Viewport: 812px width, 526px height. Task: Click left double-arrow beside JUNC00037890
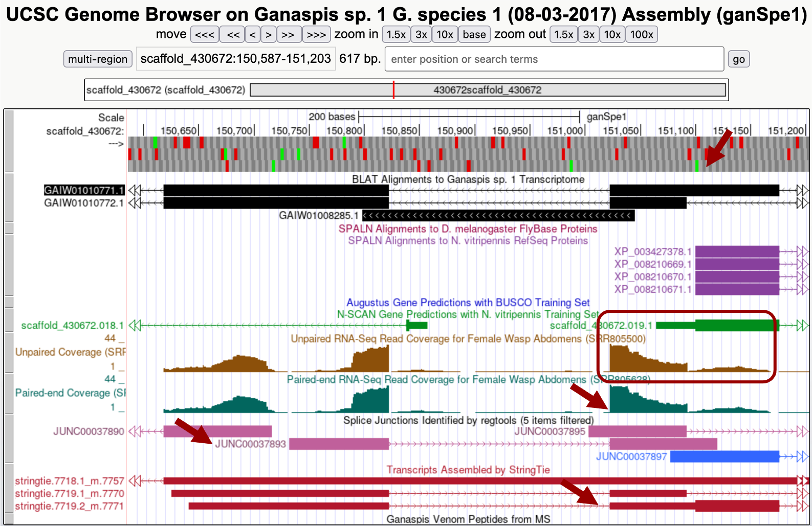point(134,431)
